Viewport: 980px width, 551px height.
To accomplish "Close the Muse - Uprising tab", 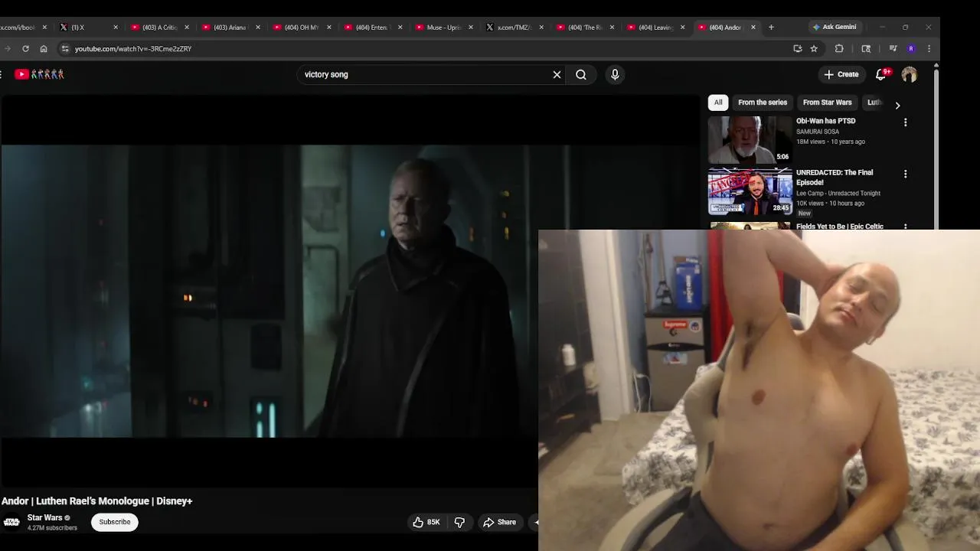I will pyautogui.click(x=471, y=27).
